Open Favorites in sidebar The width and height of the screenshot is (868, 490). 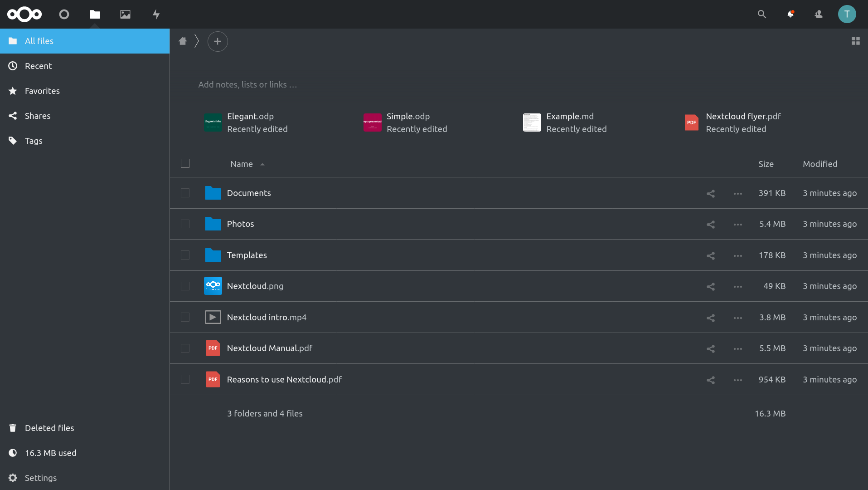pyautogui.click(x=85, y=91)
